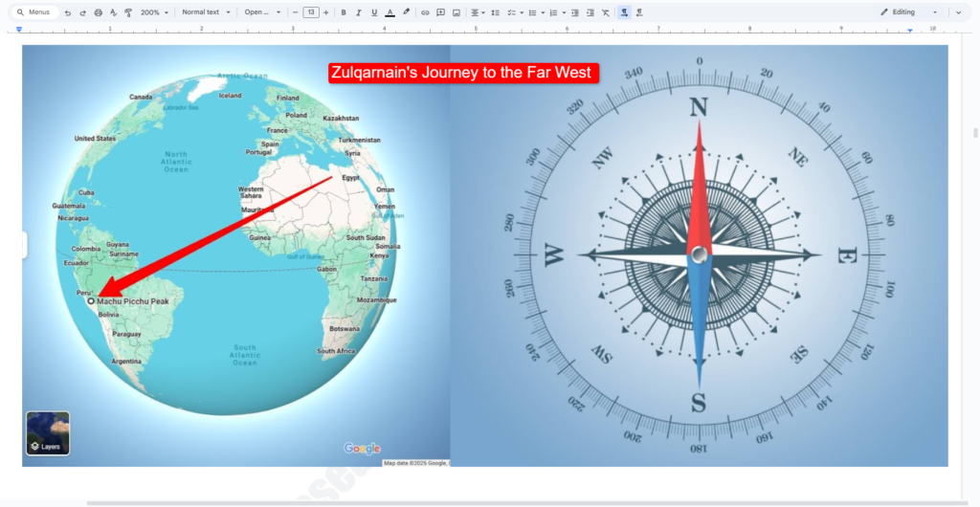Click the Insert image icon

pos(456,12)
